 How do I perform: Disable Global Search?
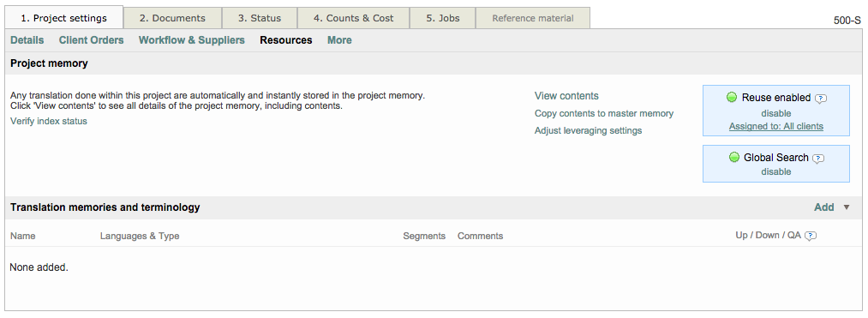pos(776,171)
